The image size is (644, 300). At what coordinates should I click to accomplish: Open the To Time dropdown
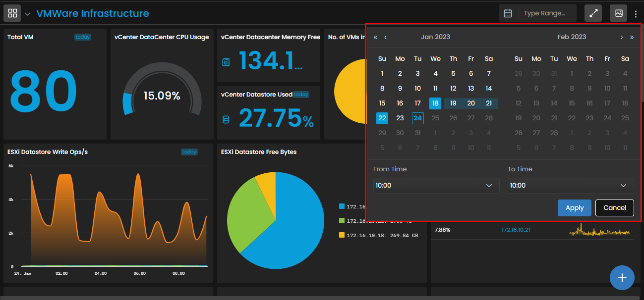pyautogui.click(x=571, y=185)
